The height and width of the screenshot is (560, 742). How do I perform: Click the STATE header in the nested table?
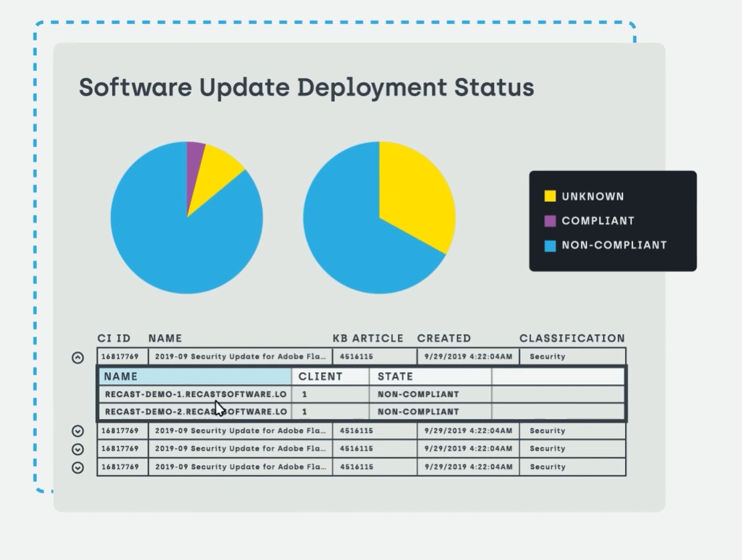[395, 377]
